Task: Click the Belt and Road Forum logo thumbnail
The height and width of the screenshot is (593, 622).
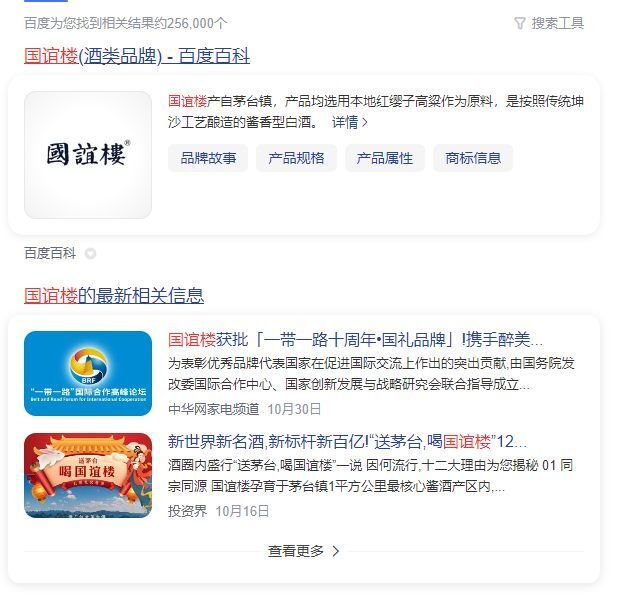Action: (x=88, y=374)
